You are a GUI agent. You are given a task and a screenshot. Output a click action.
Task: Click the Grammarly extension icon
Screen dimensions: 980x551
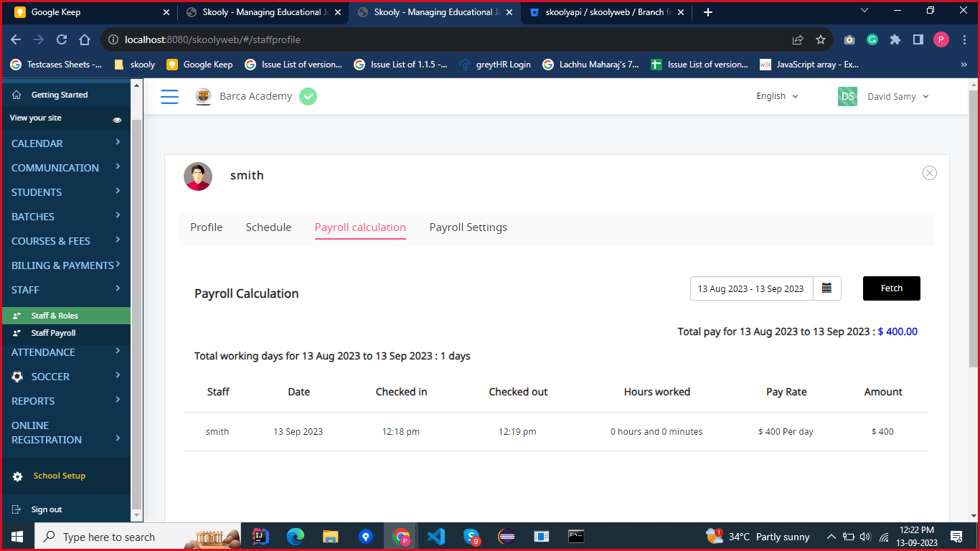click(872, 40)
